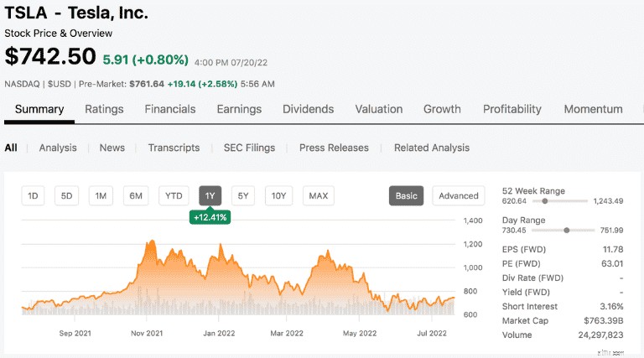The height and width of the screenshot is (358, 644).
Task: Select the MAX chart range
Action: pyautogui.click(x=319, y=196)
